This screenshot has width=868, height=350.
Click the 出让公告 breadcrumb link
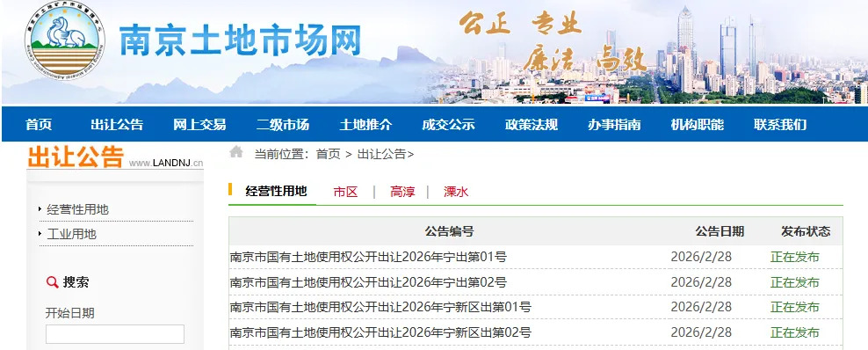(x=382, y=155)
